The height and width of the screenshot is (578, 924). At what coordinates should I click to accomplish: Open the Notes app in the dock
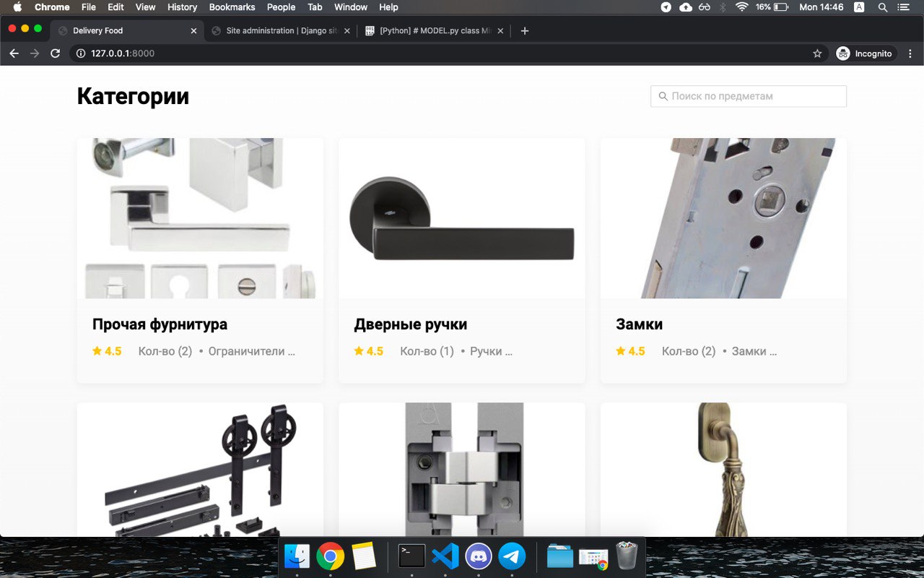coord(365,556)
